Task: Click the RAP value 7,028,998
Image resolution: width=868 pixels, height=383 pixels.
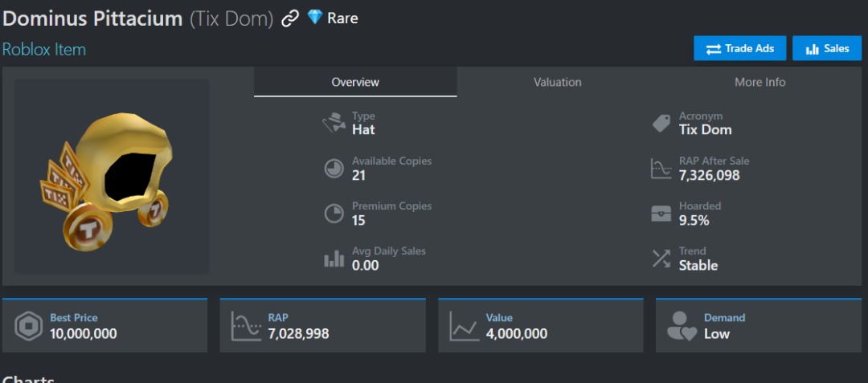Action: tap(298, 334)
